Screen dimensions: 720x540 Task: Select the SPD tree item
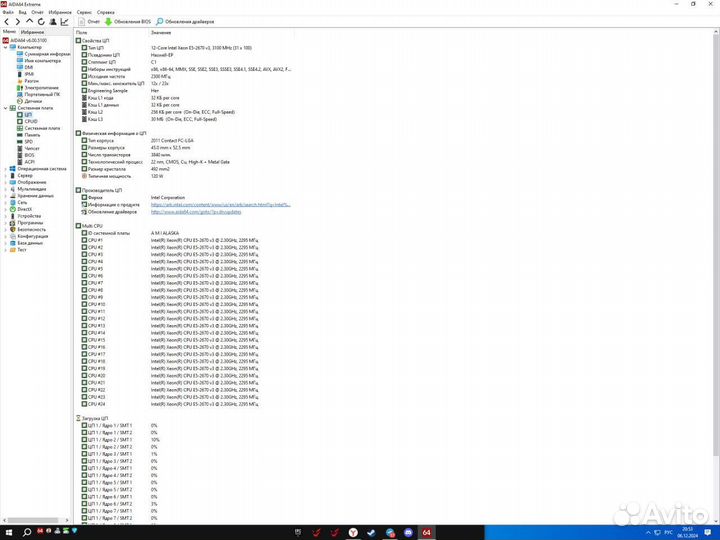[x=25, y=141]
